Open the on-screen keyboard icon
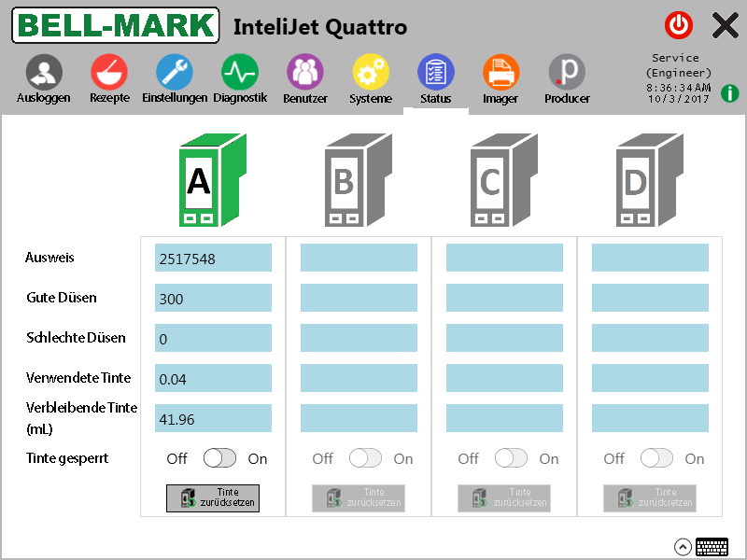The image size is (747, 560). (712, 547)
